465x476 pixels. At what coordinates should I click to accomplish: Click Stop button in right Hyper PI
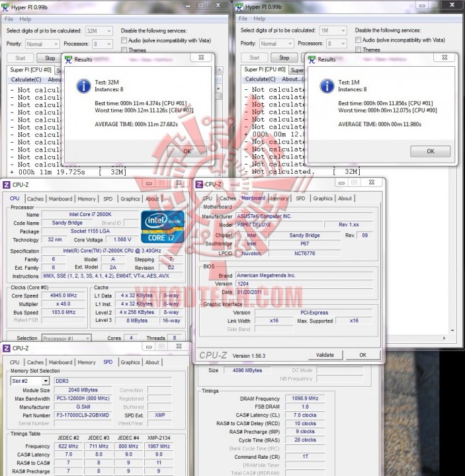284,58
